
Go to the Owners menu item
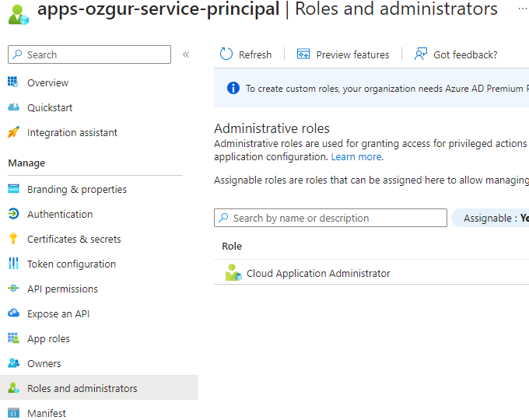tap(44, 363)
